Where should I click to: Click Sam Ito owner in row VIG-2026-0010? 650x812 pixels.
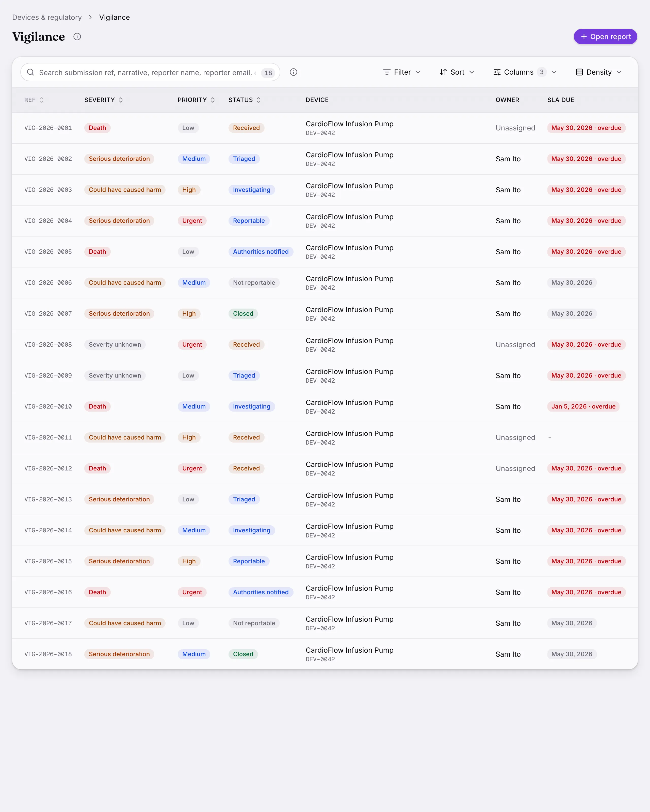click(508, 407)
